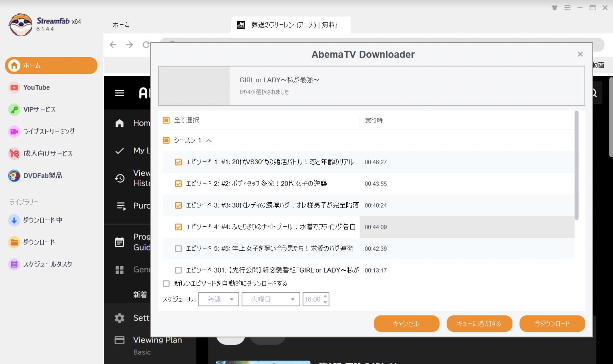The height and width of the screenshot is (364, 613).
Task: Click the GIRL or LADY thumbnail placeholder
Action: tap(194, 86)
